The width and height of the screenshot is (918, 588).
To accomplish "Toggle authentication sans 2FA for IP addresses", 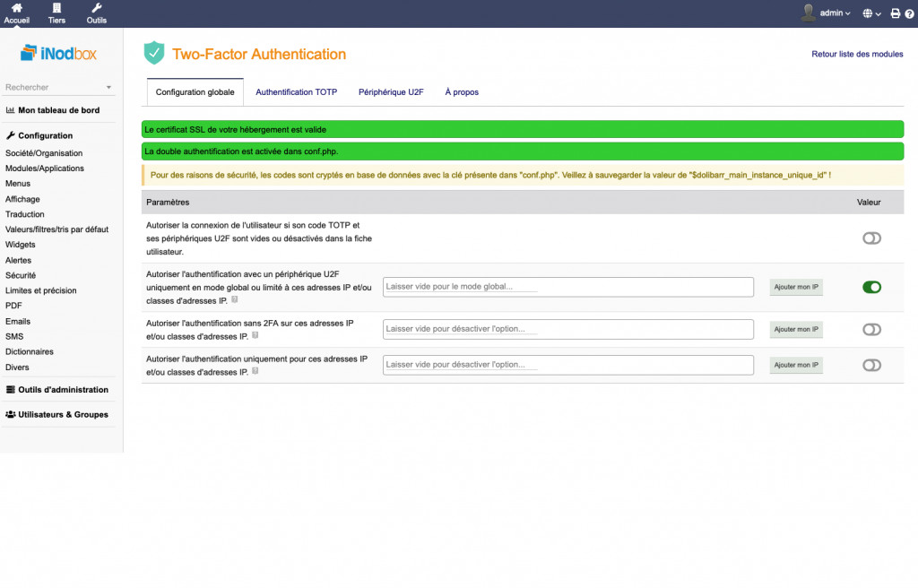I will 871,330.
